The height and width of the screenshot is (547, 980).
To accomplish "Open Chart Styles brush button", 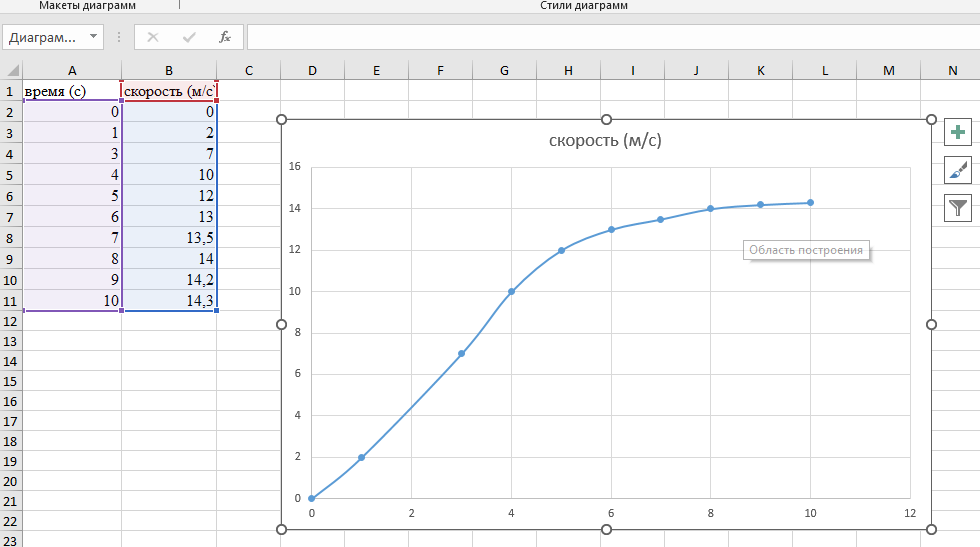I will click(x=958, y=170).
